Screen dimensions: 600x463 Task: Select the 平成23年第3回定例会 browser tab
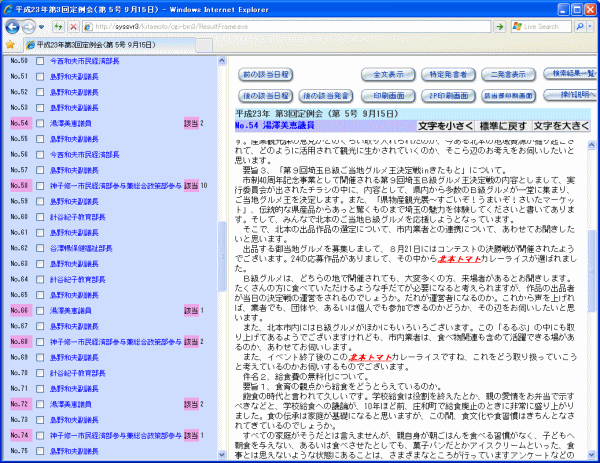[x=109, y=45]
